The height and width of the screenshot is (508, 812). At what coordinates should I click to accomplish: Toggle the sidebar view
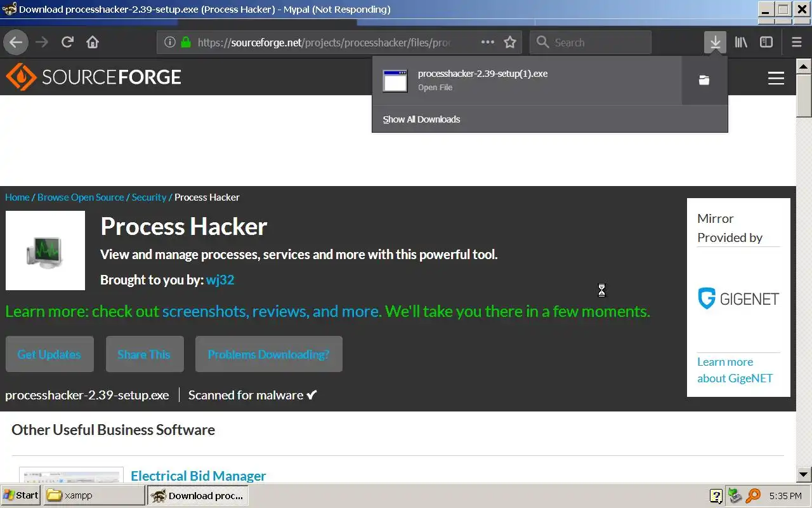766,43
